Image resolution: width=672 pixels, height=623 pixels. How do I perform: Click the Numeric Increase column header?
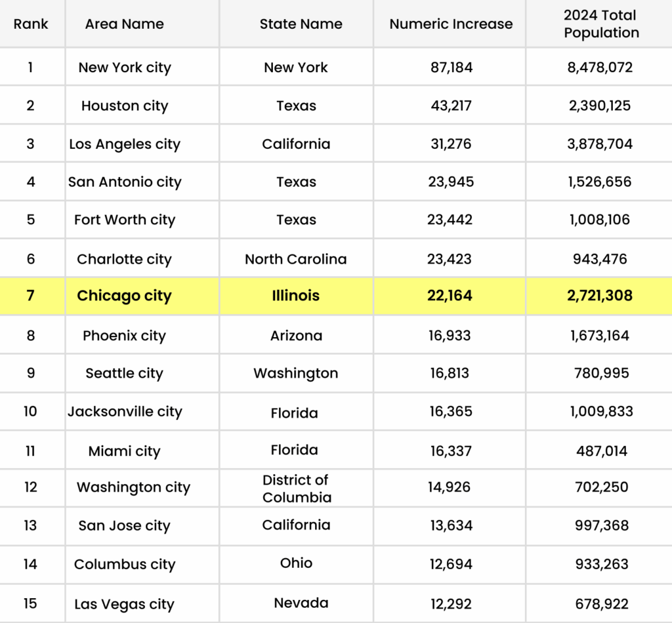[x=451, y=24]
